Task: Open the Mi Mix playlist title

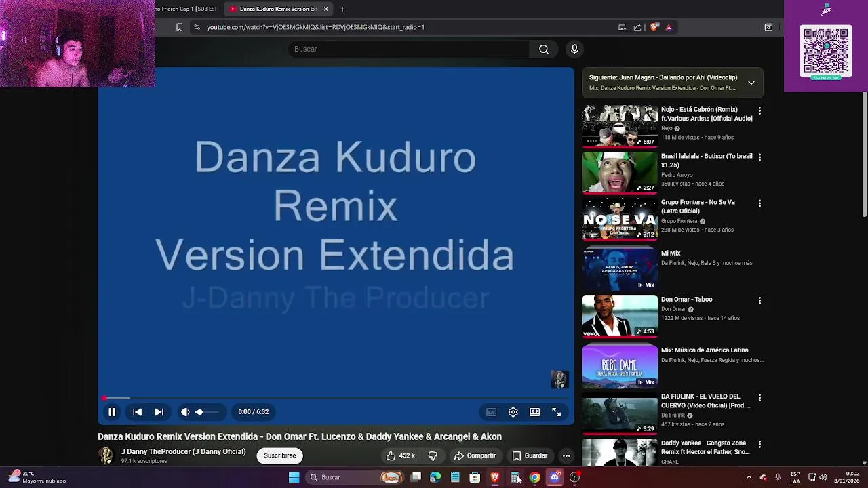Action: (671, 253)
